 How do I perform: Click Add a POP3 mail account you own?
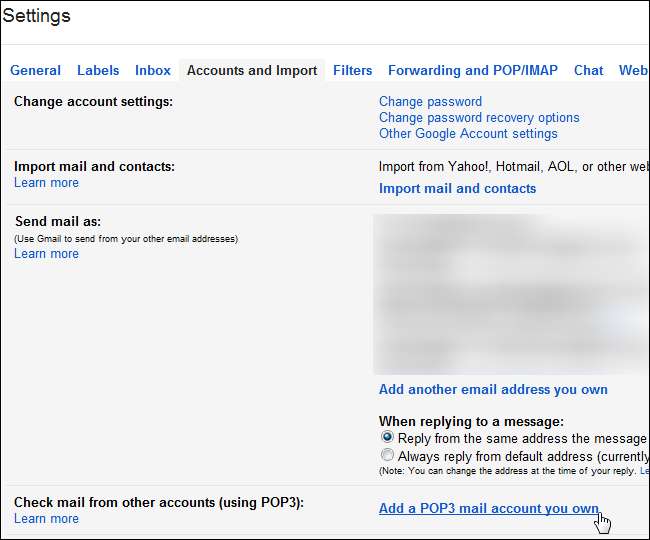pos(488,509)
